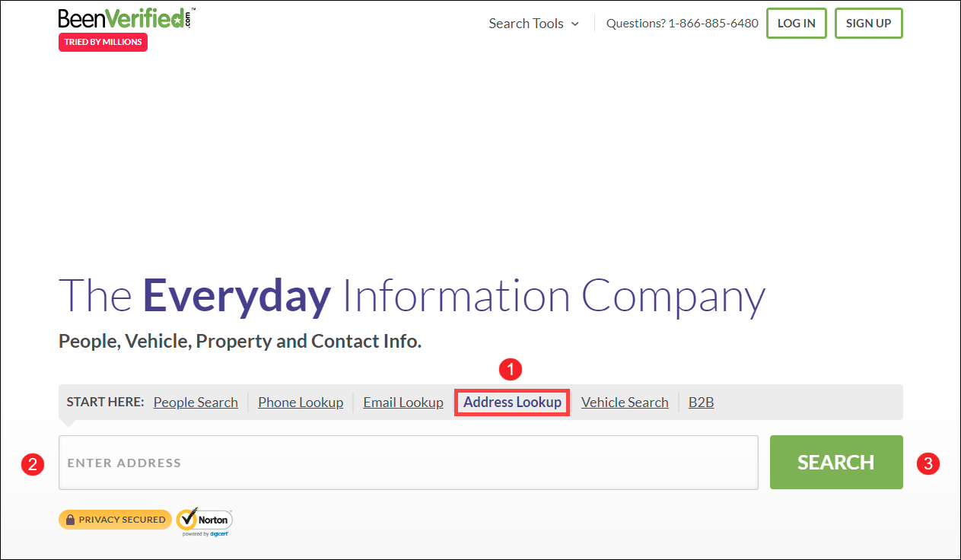Click the phone number 1-866-885-6480

[x=714, y=24]
